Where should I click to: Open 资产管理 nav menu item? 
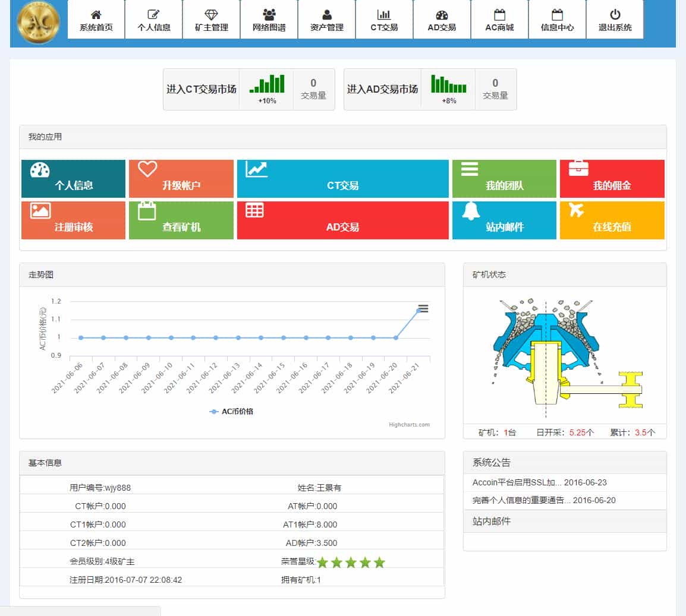coord(327,20)
